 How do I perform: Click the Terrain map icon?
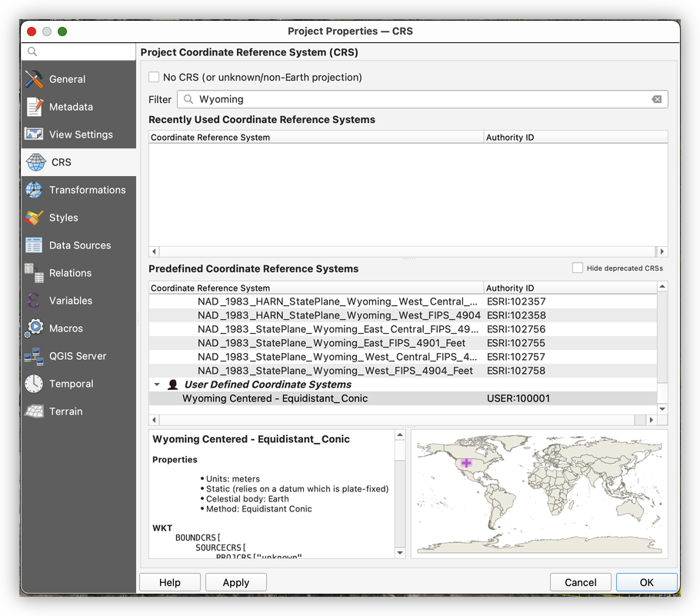(x=34, y=411)
